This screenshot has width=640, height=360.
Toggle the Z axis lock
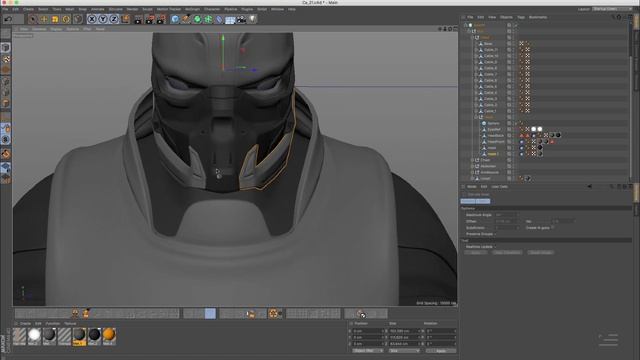point(114,19)
